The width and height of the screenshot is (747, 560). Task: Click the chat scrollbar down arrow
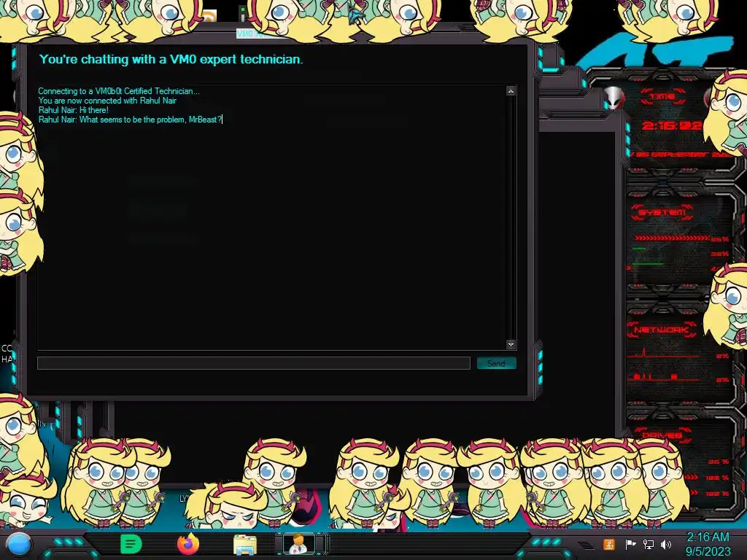coord(511,344)
